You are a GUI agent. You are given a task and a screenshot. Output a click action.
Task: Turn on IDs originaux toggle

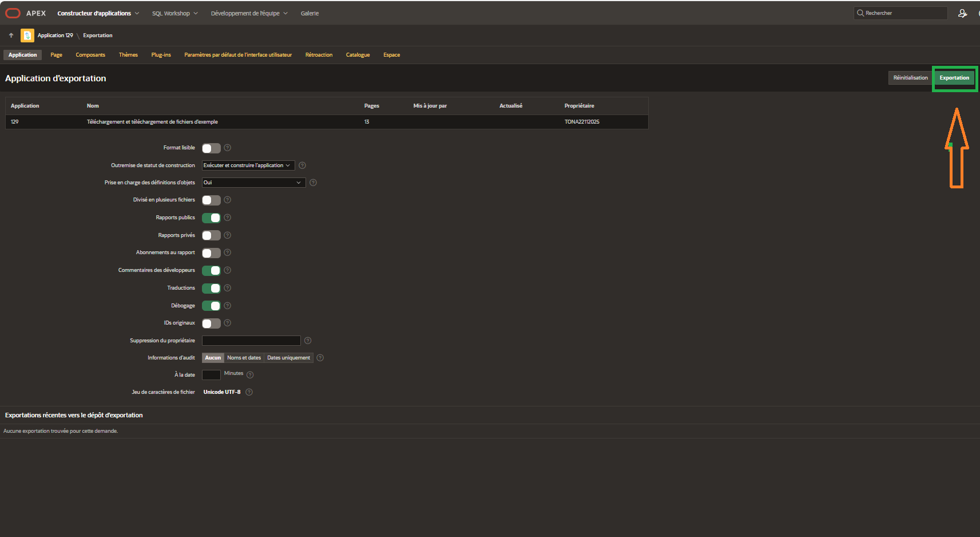point(211,323)
